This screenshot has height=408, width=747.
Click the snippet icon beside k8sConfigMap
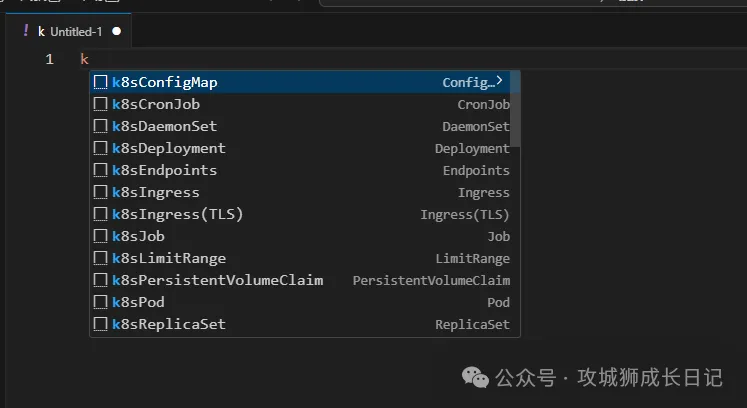(x=100, y=82)
